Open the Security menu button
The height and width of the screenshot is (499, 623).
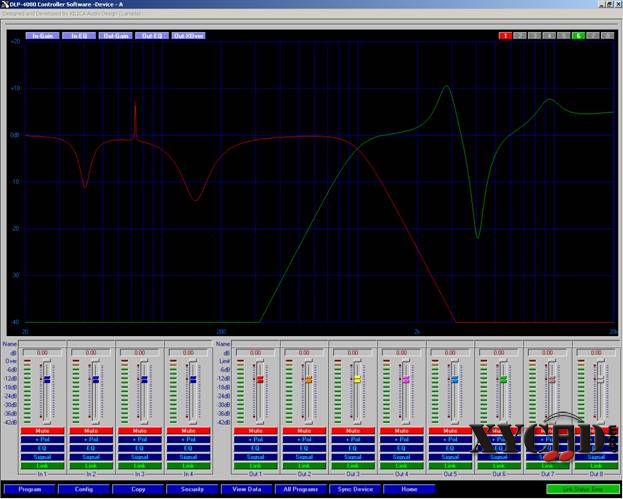coord(192,489)
